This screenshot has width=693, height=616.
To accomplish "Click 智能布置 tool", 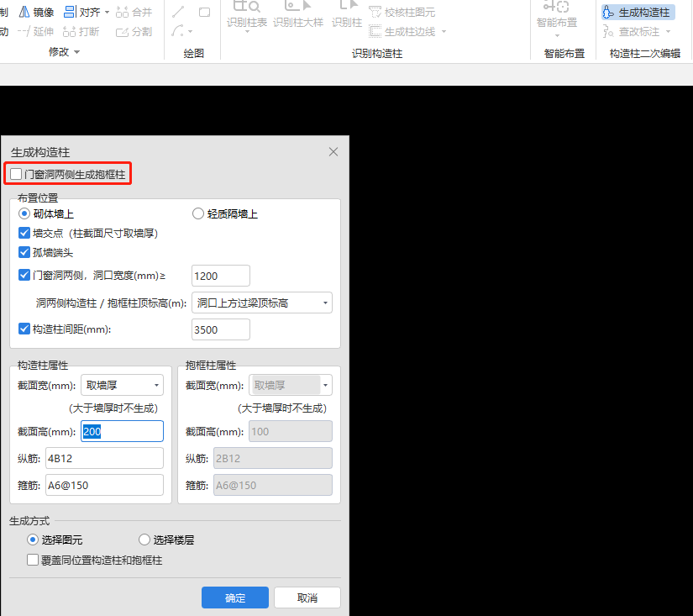I will click(557, 17).
